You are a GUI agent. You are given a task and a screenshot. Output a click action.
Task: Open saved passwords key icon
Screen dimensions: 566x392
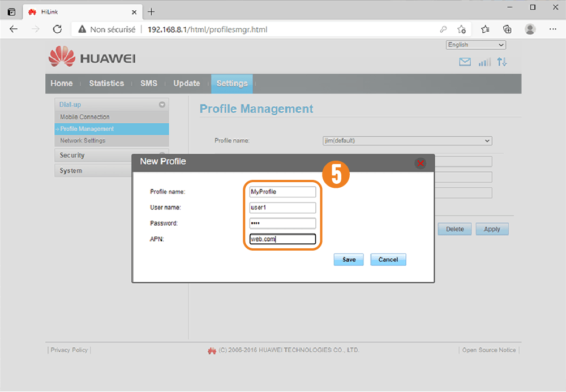(443, 29)
